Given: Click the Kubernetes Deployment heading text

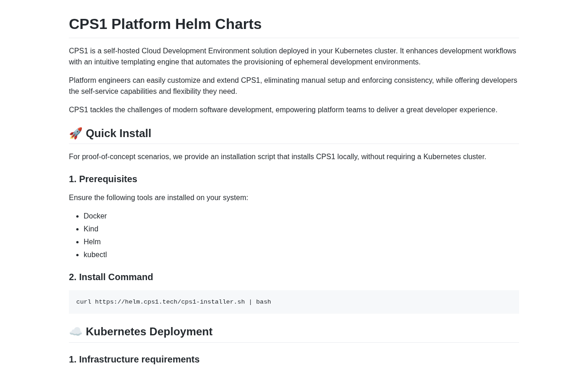Looking at the screenshot, I should (x=149, y=332).
